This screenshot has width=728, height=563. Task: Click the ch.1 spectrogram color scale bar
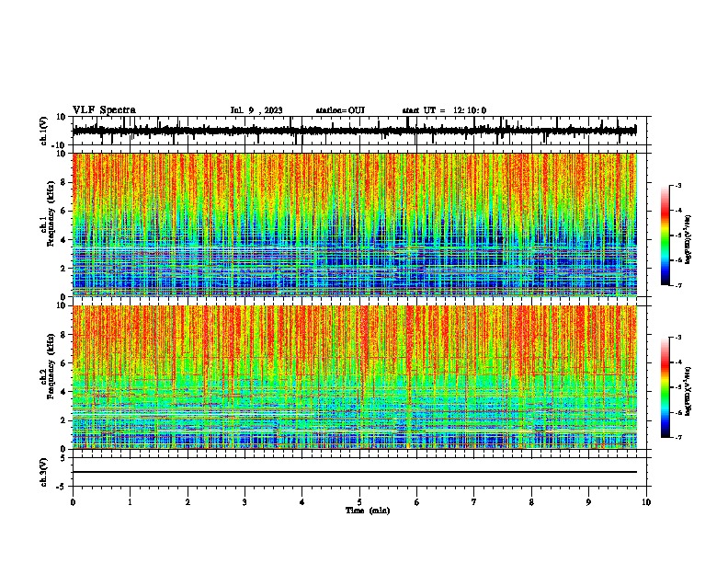665,236
